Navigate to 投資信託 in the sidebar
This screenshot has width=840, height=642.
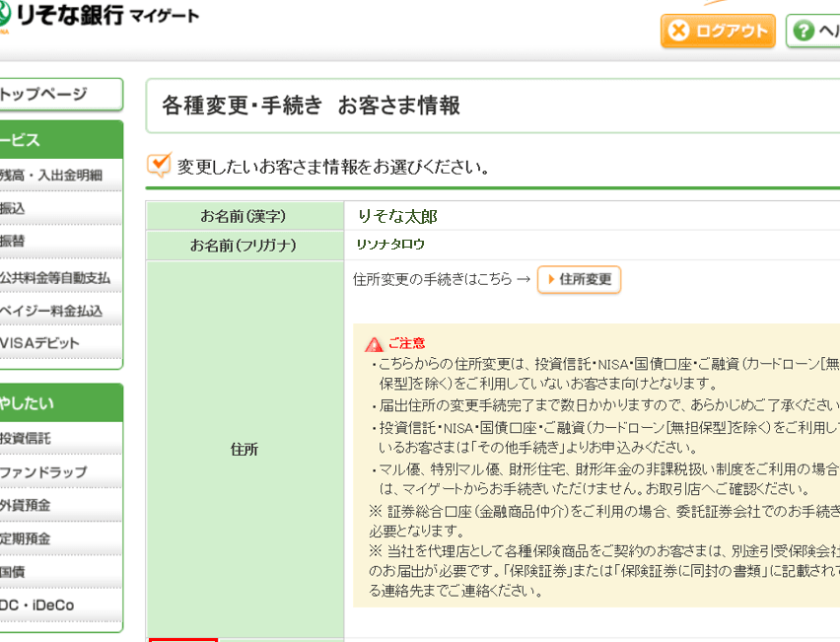(x=27, y=438)
